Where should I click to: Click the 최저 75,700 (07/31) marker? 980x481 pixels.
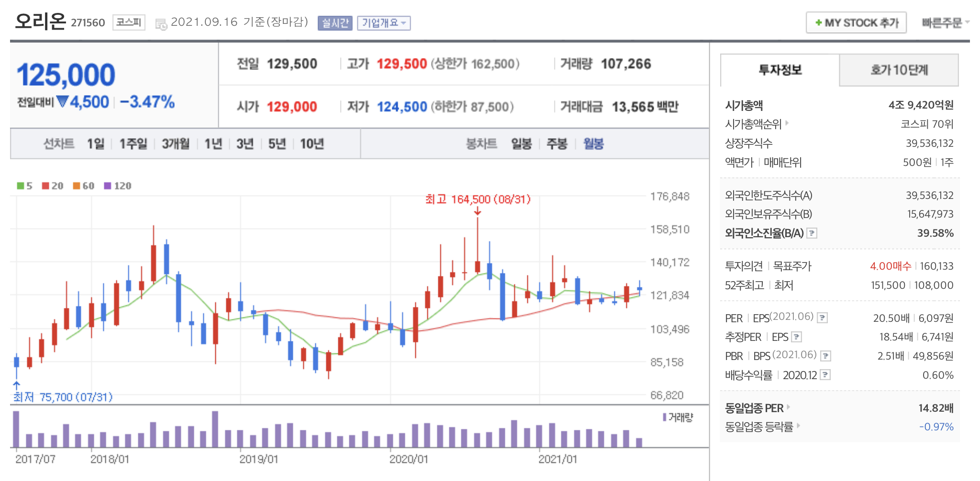pos(63,397)
